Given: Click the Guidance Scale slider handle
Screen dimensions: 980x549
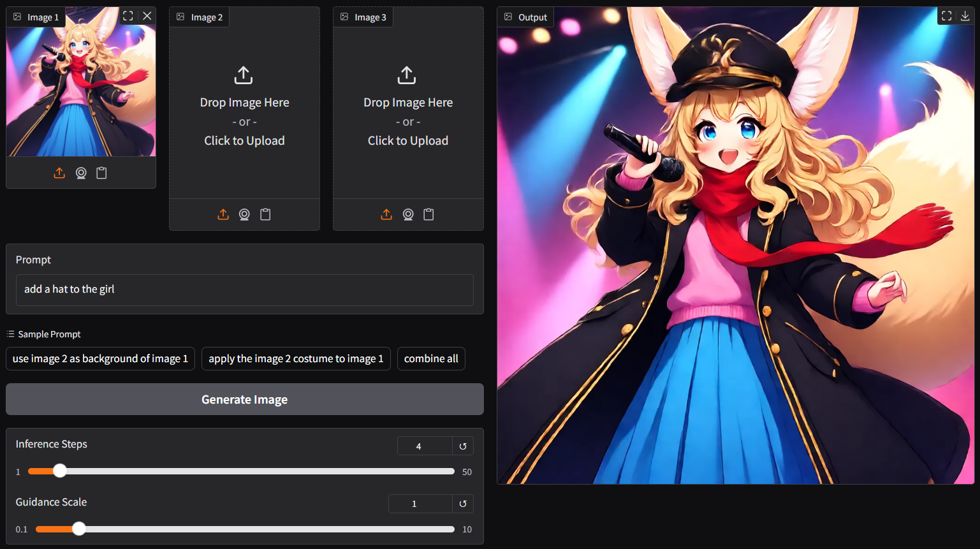Looking at the screenshot, I should click(x=79, y=529).
